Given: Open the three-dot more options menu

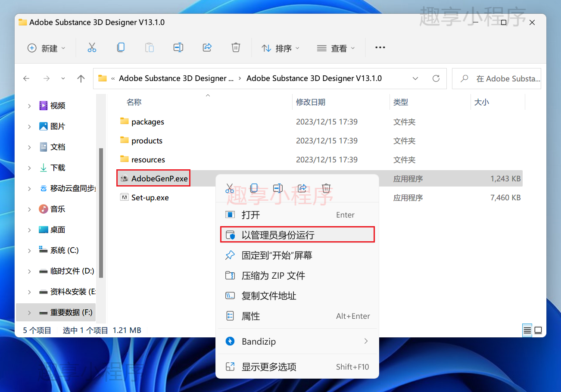Looking at the screenshot, I should pos(380,47).
